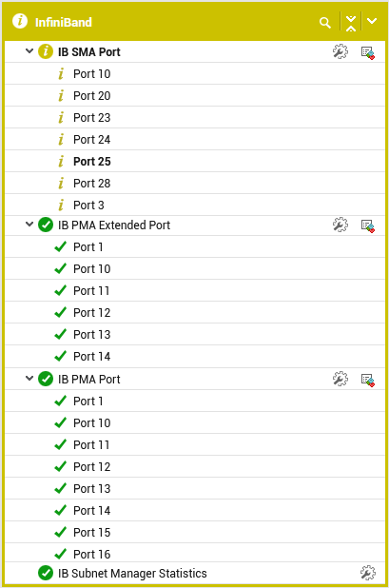The height and width of the screenshot is (588, 389).
Task: Select Port 28 under IB SMA Port
Action: point(92,184)
